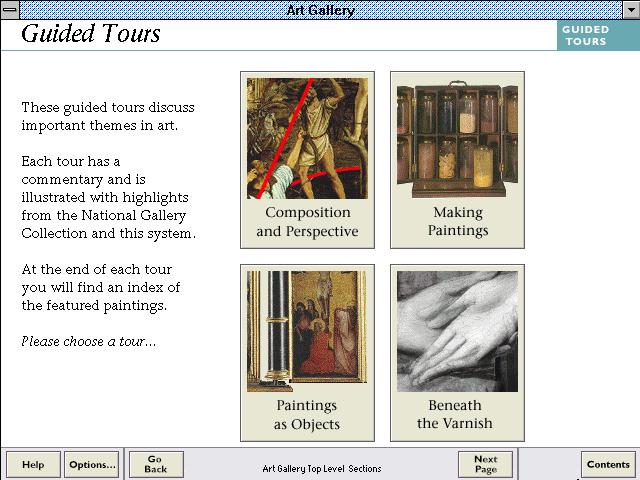Click the 'Please choose a tour...' prompt

click(89, 341)
